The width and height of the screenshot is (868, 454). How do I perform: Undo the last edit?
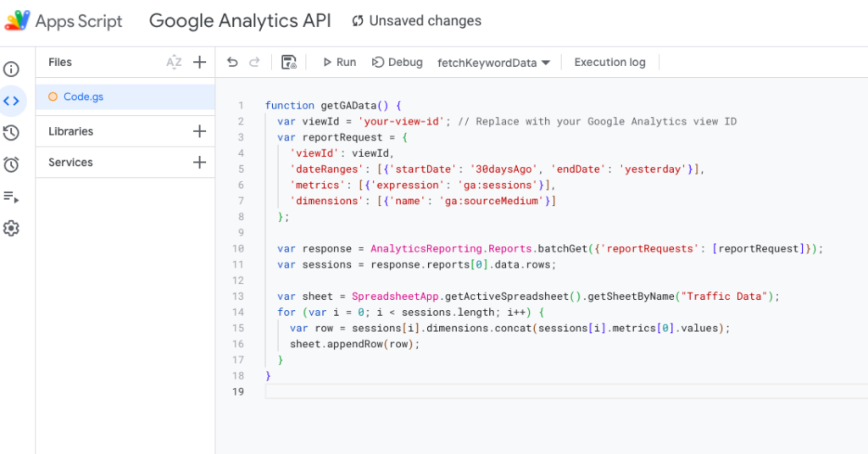click(x=232, y=62)
